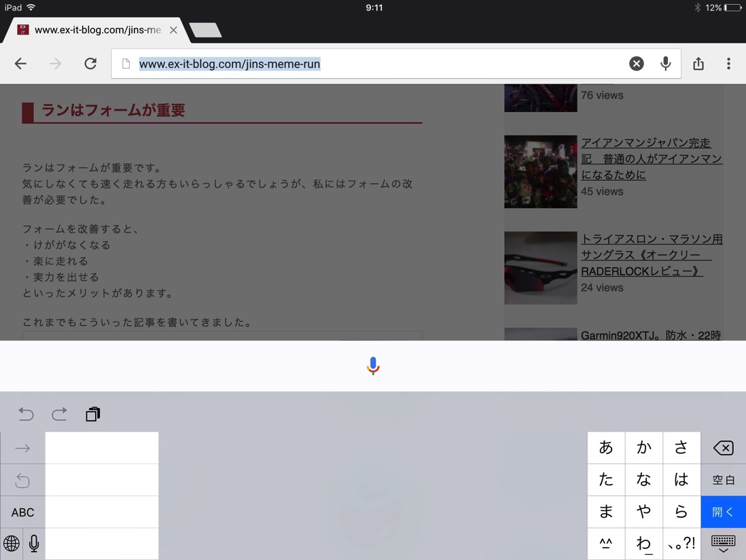Tap the か kana key

click(x=643, y=447)
